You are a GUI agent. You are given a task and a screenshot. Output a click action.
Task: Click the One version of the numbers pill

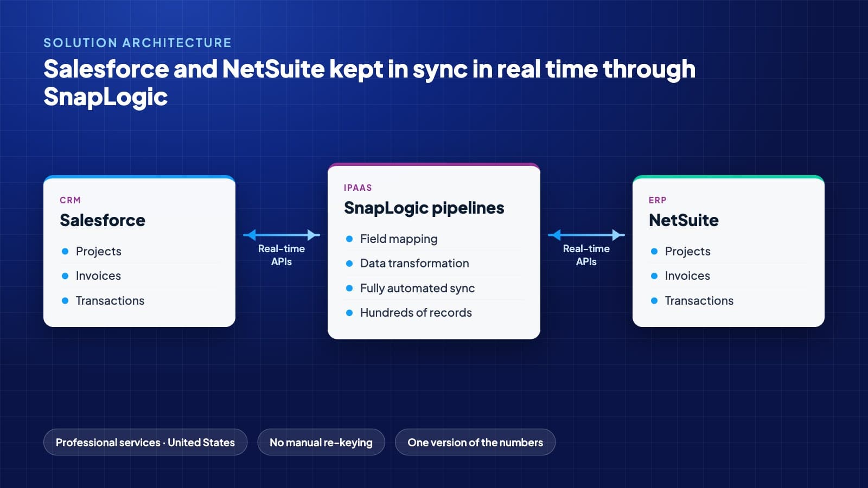pyautogui.click(x=475, y=442)
